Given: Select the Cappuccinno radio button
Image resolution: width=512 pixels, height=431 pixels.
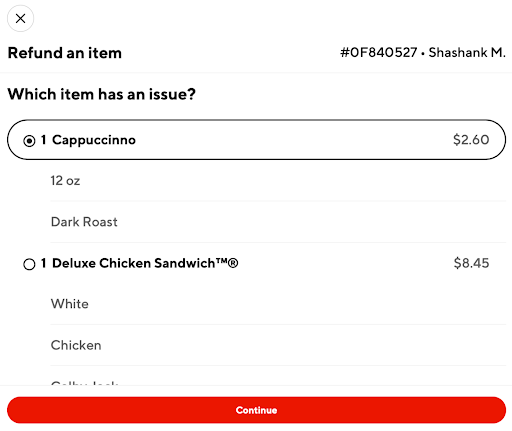Looking at the screenshot, I should pyautogui.click(x=29, y=141).
